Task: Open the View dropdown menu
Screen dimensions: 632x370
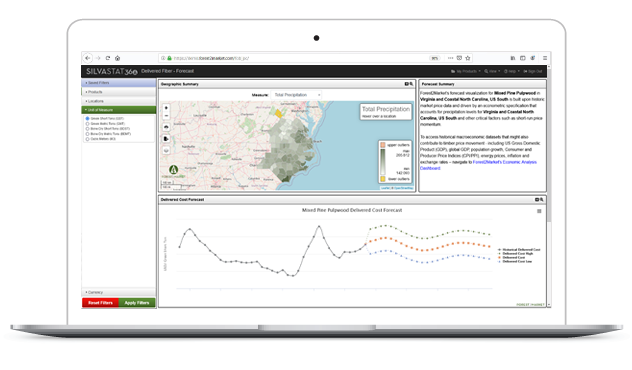Action: tap(492, 71)
